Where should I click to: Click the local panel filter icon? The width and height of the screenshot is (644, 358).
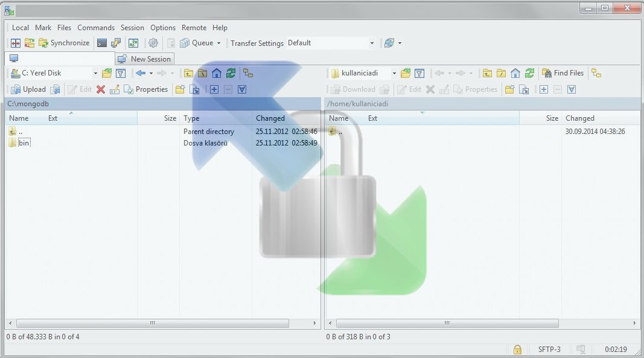click(x=121, y=73)
